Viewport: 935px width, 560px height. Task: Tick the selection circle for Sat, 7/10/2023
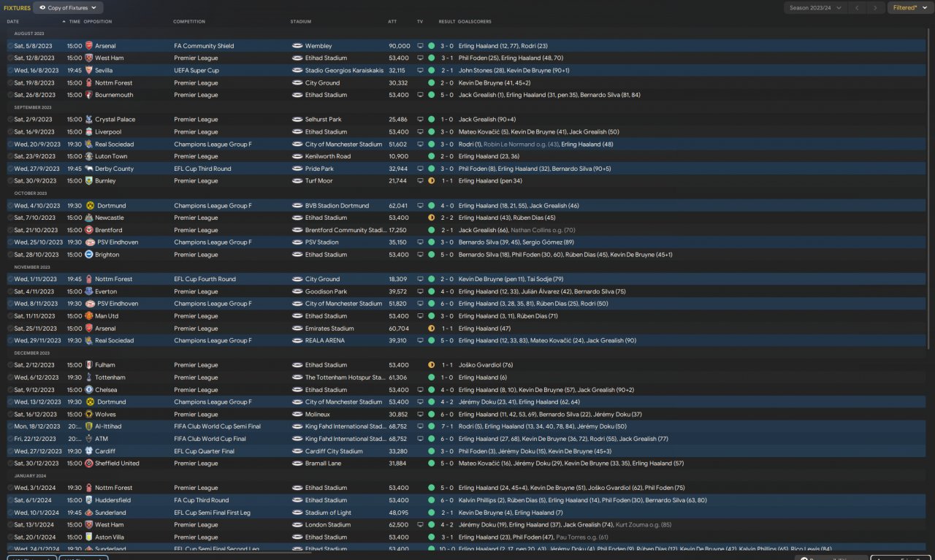coord(11,218)
